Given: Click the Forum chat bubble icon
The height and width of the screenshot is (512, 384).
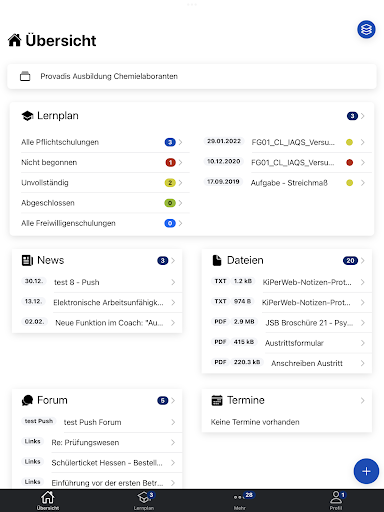Looking at the screenshot, I should pyautogui.click(x=27, y=400).
